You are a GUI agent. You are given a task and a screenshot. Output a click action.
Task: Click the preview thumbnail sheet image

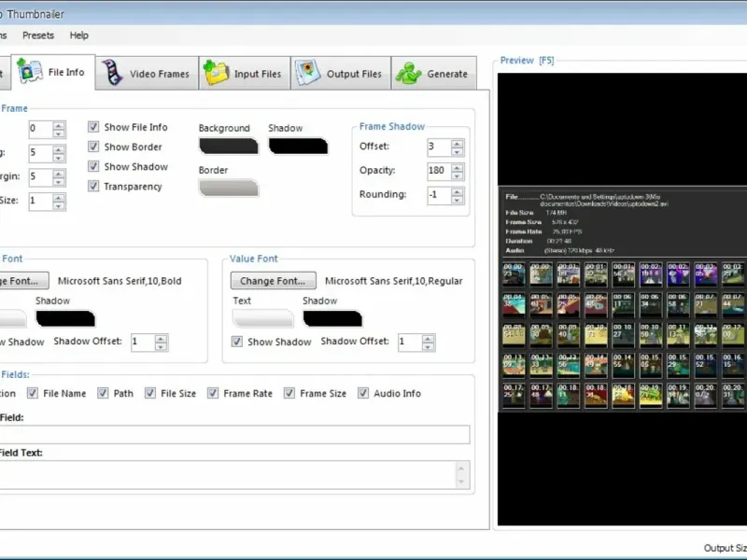point(622,299)
